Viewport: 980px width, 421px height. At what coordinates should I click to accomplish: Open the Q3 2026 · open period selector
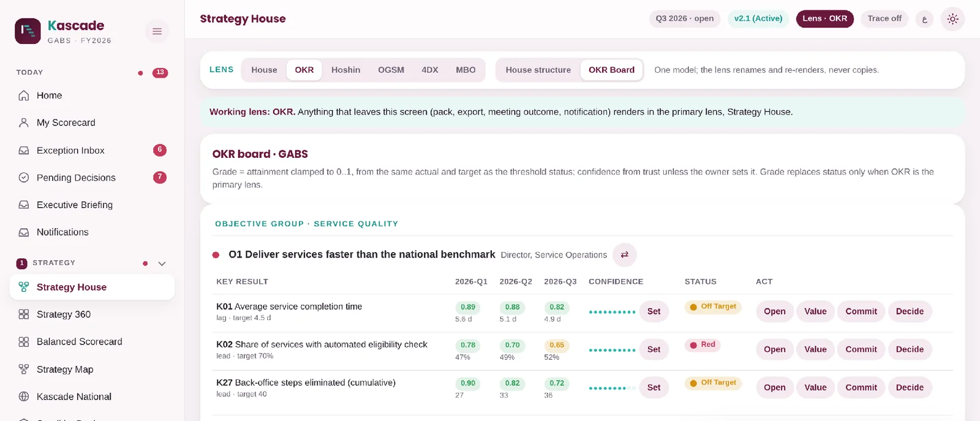tap(685, 19)
